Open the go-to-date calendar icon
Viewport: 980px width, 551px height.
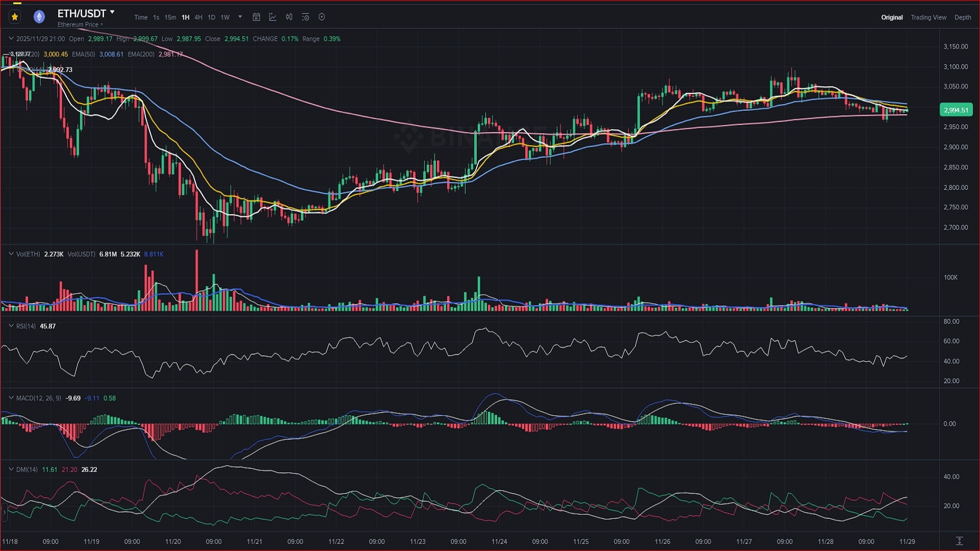point(257,17)
